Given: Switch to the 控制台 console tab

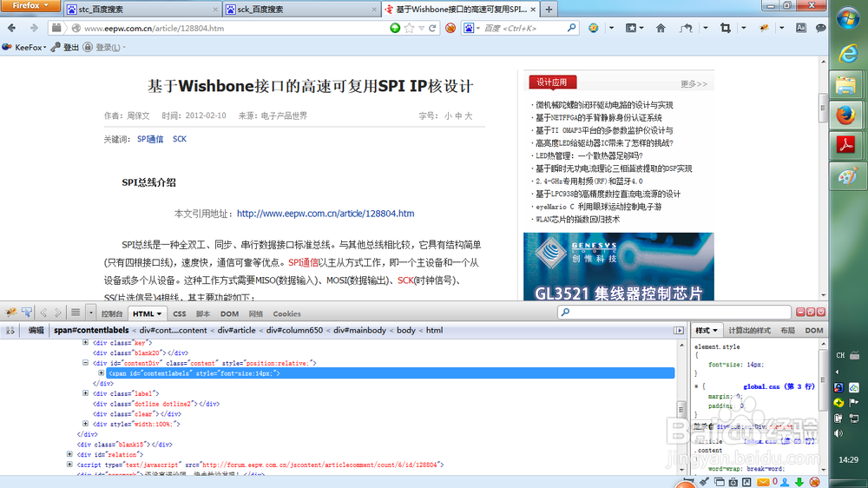Looking at the screenshot, I should point(112,313).
